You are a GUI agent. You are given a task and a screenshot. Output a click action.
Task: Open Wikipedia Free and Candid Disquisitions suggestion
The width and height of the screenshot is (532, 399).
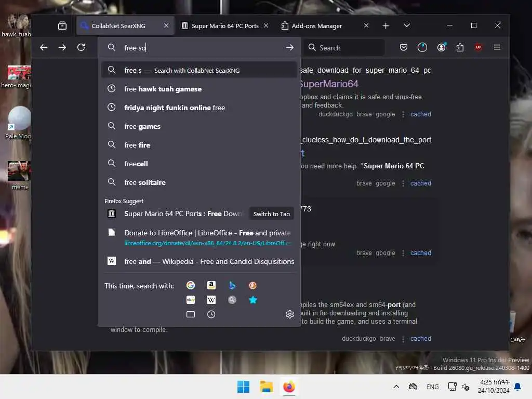click(199, 261)
